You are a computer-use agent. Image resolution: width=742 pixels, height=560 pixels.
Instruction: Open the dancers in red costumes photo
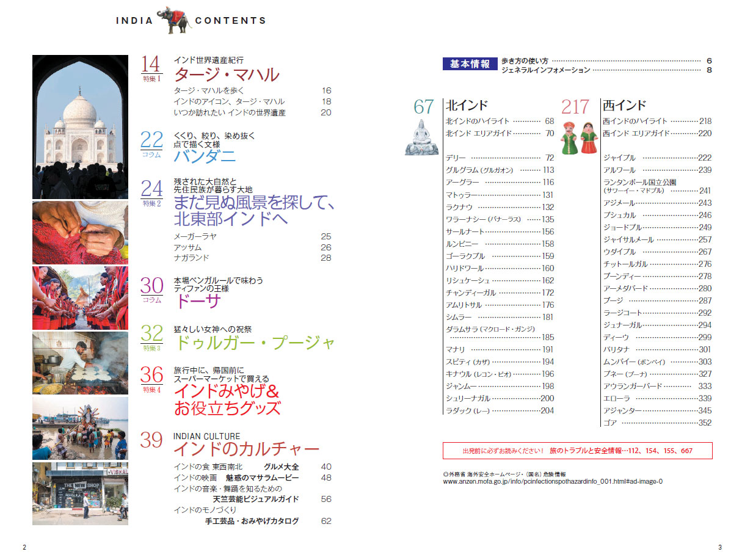(x=80, y=298)
